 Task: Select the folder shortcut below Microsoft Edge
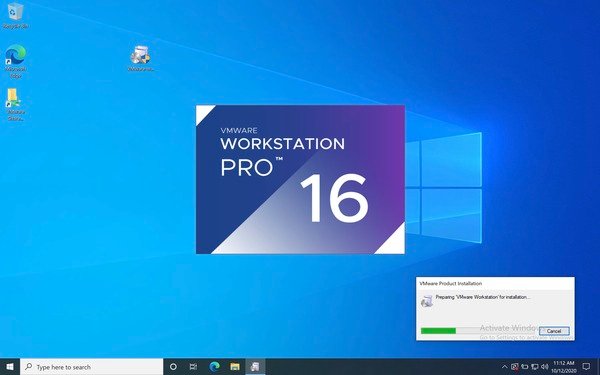[15, 104]
